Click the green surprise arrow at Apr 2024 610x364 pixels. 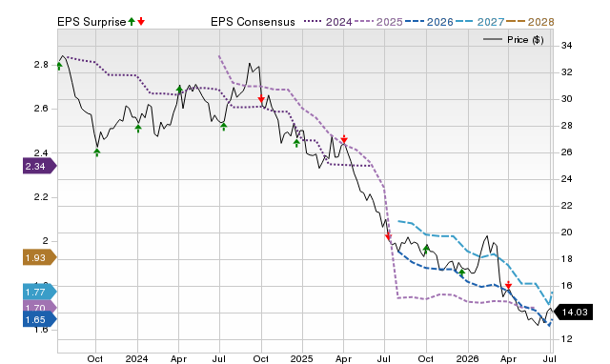click(x=179, y=90)
